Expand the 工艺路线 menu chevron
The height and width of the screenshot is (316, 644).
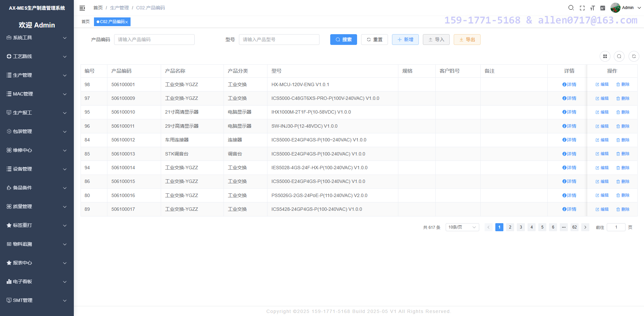click(65, 57)
